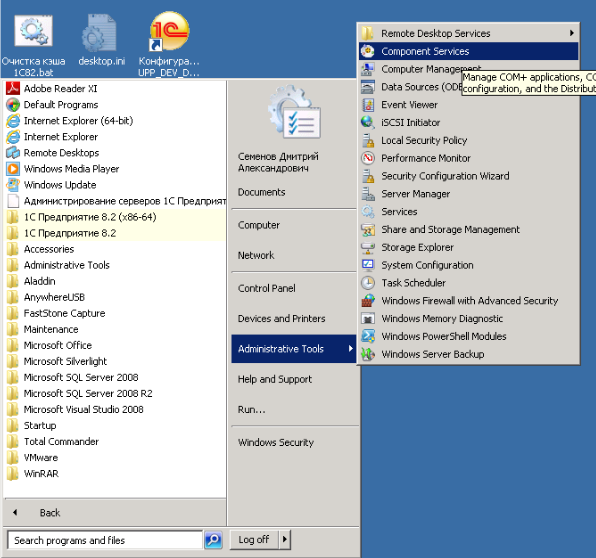
Task: Open the Microsoft Silverlight folder
Action: point(115,361)
